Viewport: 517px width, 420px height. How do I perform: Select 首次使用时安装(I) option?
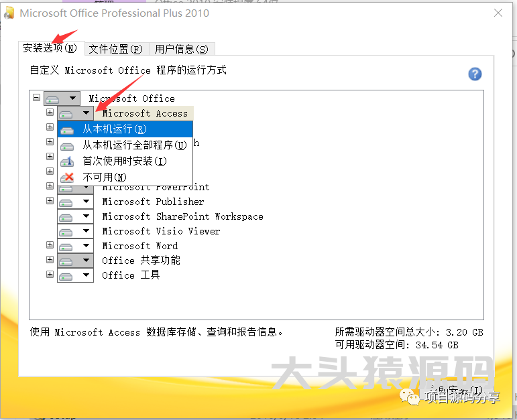[125, 161]
